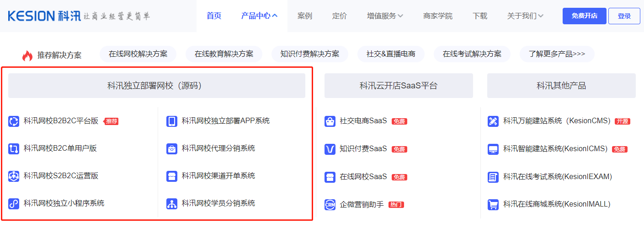Open the 知识付费SaaS link

(363, 149)
